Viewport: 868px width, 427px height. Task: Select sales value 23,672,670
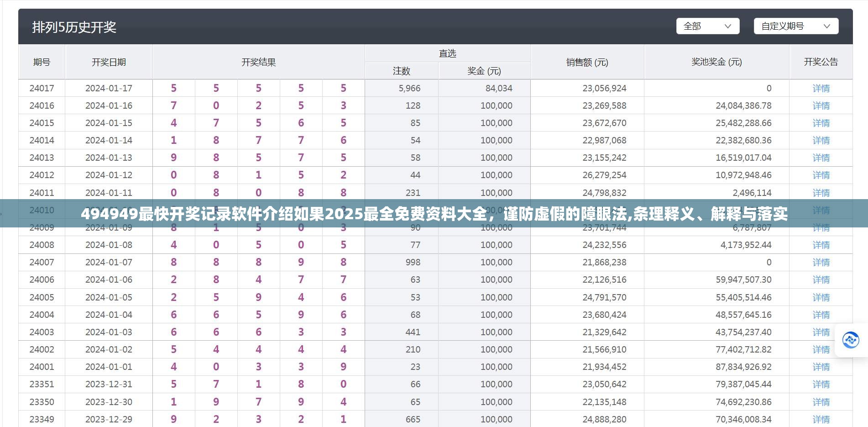click(604, 123)
